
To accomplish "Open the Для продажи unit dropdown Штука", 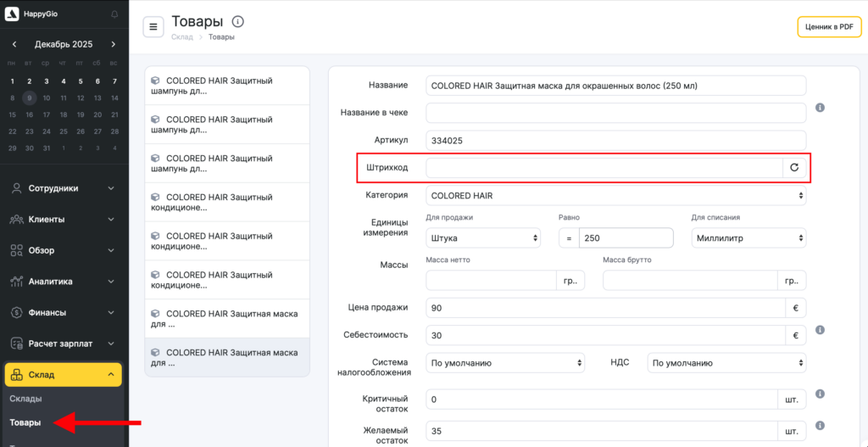I will pos(483,238).
